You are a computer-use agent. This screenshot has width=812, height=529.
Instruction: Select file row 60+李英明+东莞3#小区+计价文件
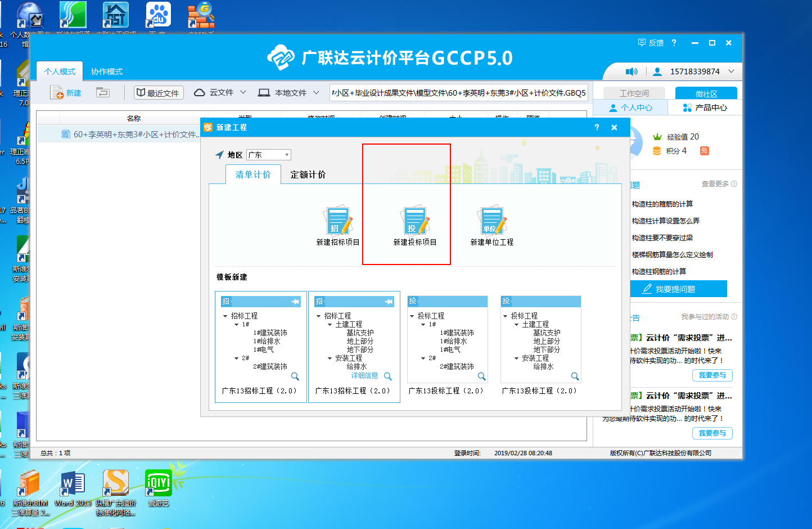point(120,134)
